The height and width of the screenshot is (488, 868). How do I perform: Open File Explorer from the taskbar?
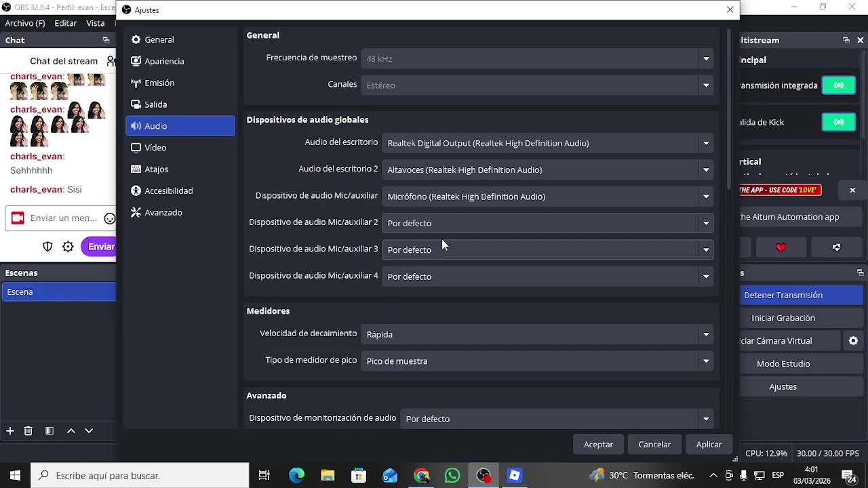coord(328,475)
